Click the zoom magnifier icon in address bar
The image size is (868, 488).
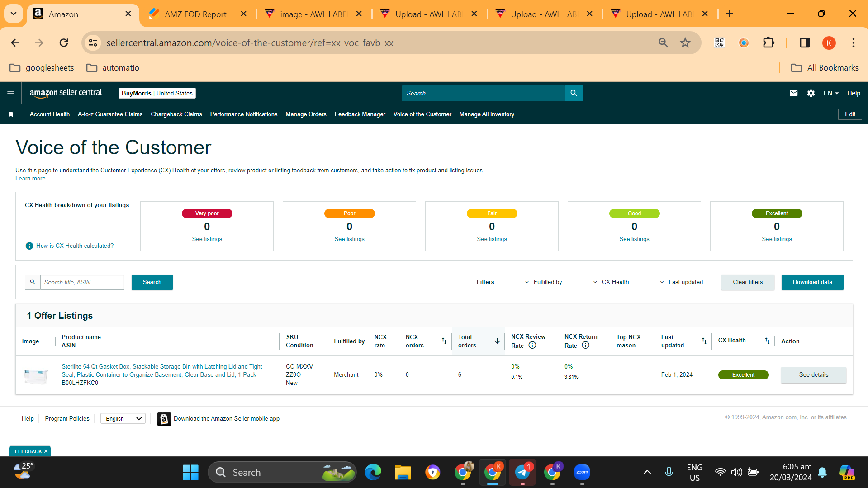coord(663,43)
